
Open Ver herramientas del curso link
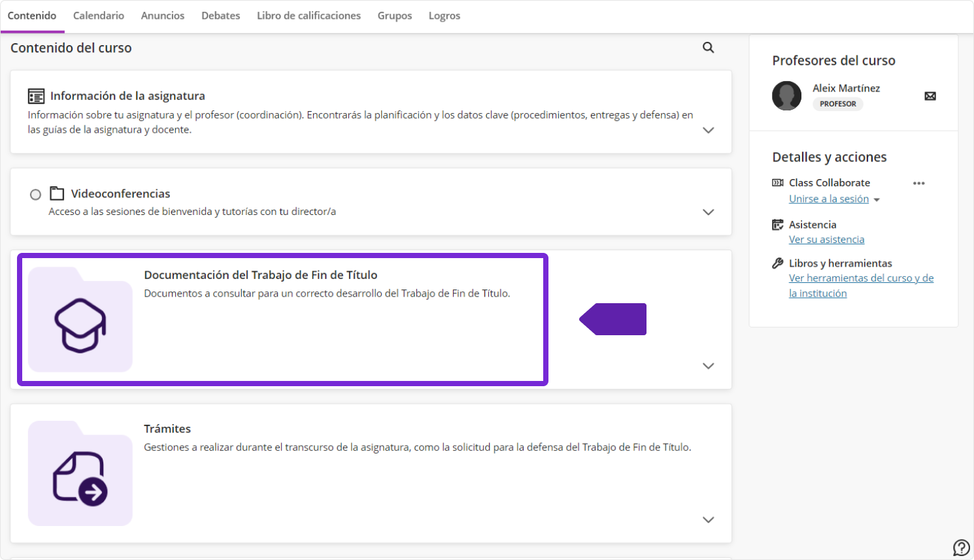click(861, 278)
